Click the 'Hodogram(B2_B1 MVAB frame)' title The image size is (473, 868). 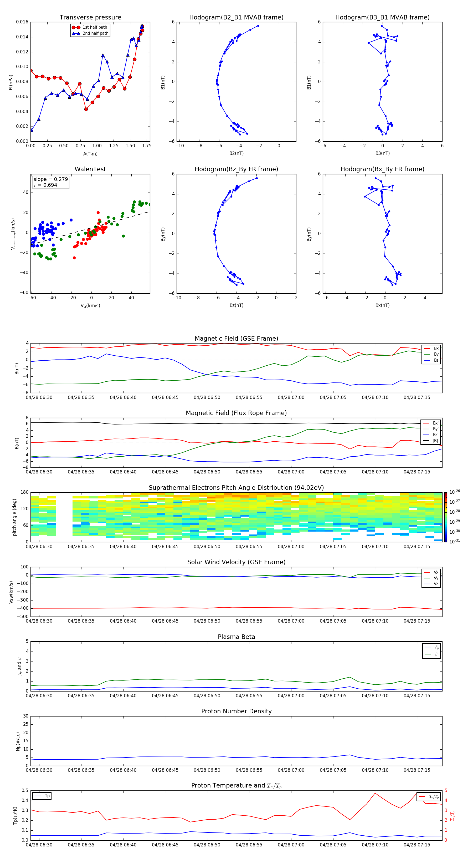(236, 18)
